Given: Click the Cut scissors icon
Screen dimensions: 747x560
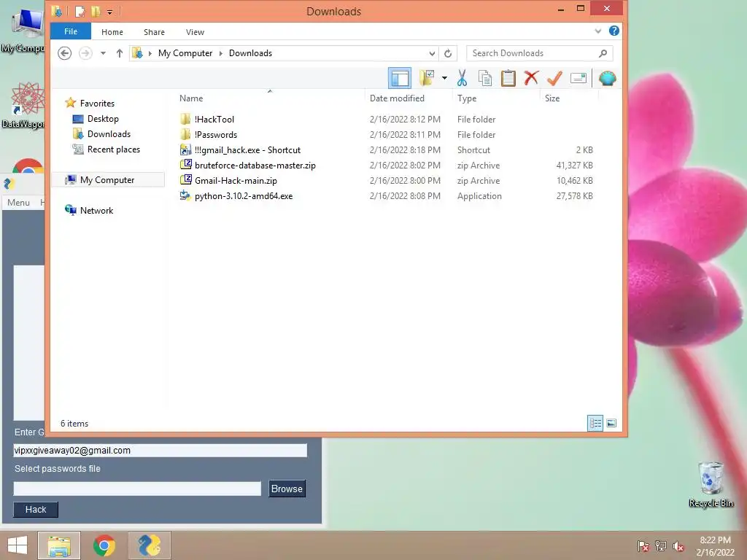Looking at the screenshot, I should (462, 78).
